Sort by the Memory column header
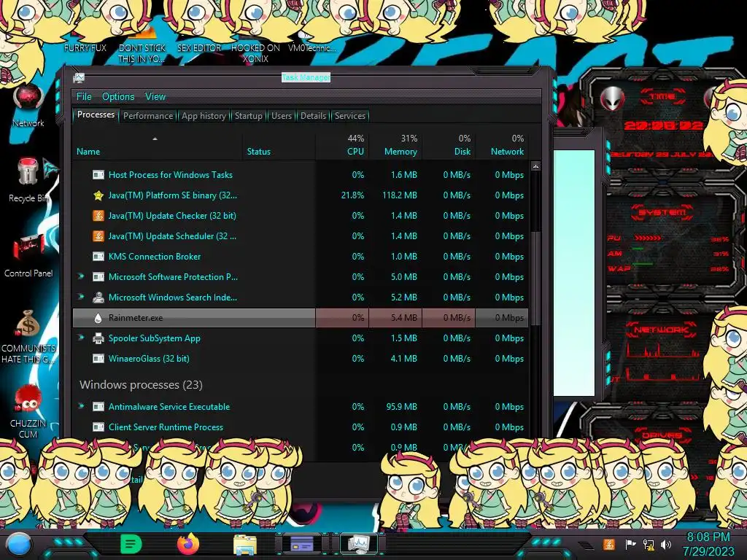Image resolution: width=747 pixels, height=560 pixels. [395, 146]
